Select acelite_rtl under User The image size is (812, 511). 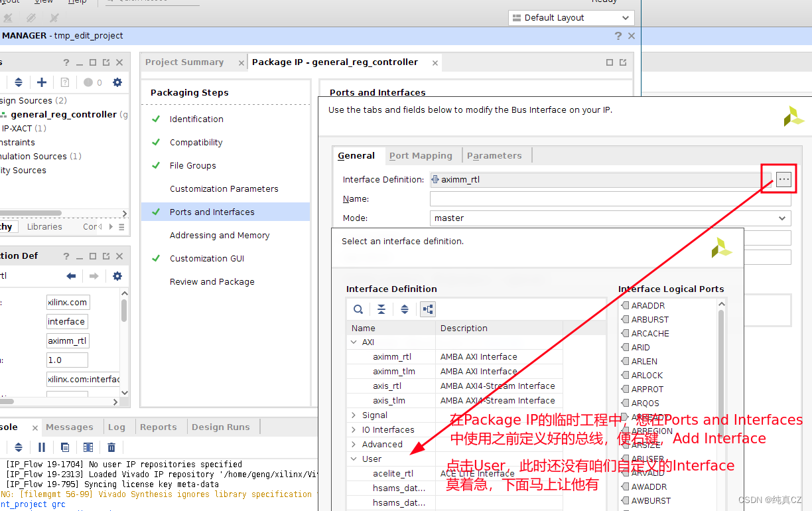393,474
